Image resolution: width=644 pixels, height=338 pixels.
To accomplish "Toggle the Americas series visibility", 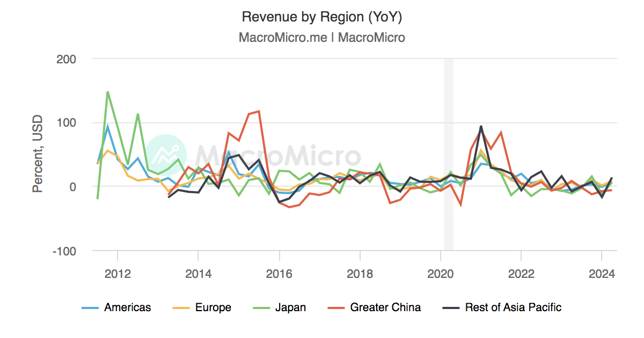I will tap(127, 307).
